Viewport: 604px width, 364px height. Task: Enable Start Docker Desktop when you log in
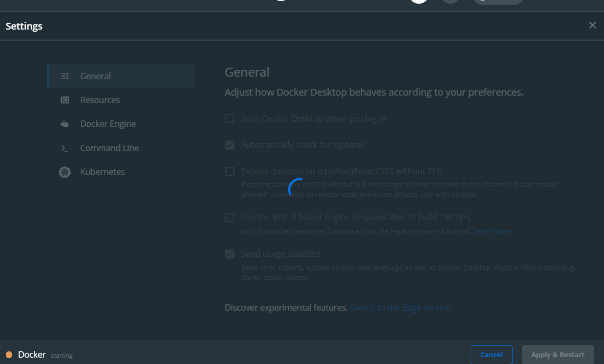(x=230, y=118)
